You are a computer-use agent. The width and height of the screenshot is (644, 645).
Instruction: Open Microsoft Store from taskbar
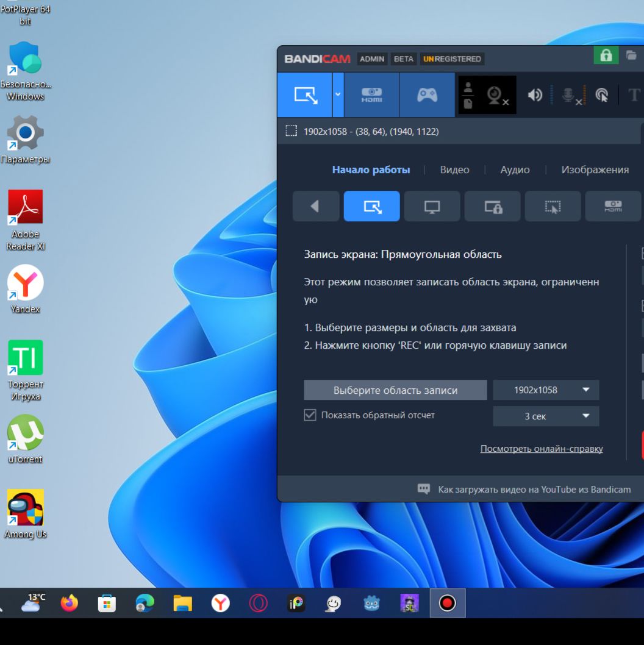107,604
